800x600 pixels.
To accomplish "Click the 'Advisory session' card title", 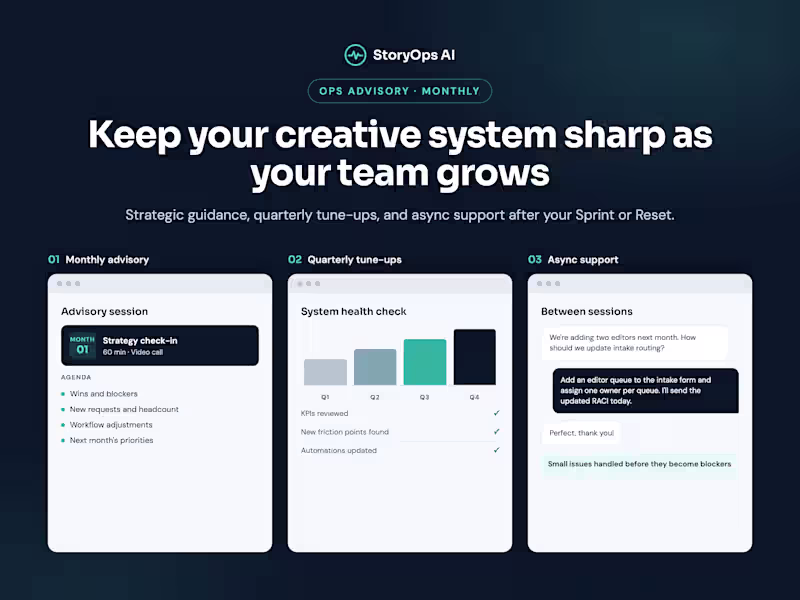I will (105, 311).
